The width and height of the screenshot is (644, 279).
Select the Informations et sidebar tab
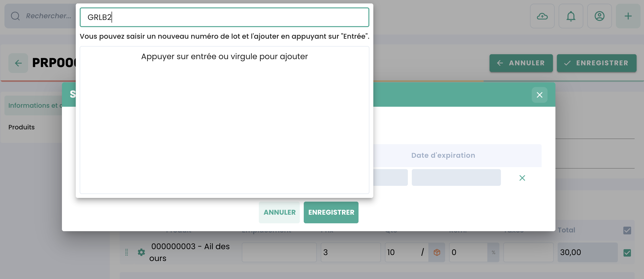pos(35,105)
